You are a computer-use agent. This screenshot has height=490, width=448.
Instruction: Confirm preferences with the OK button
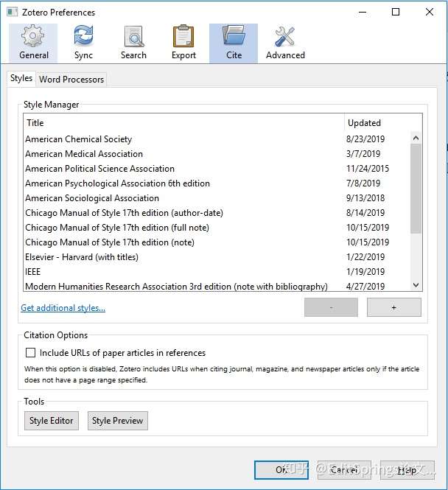281,469
